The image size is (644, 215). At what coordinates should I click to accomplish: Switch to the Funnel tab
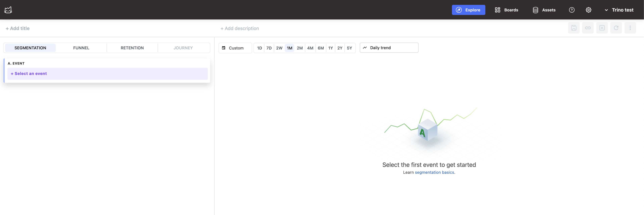pyautogui.click(x=81, y=48)
